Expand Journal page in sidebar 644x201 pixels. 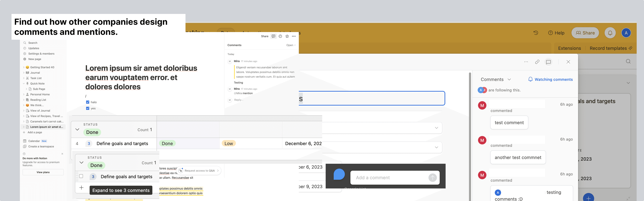click(24, 73)
